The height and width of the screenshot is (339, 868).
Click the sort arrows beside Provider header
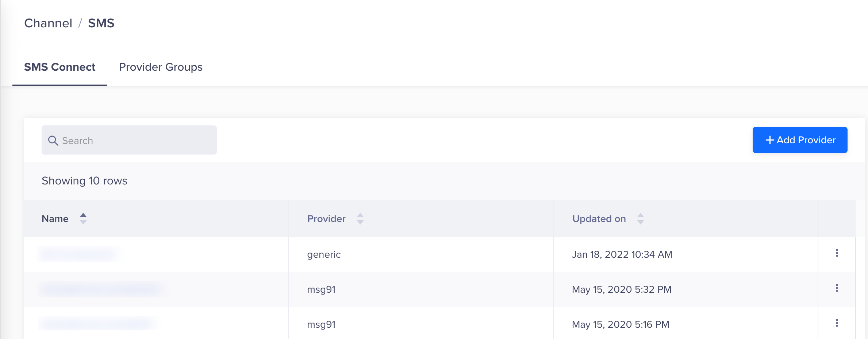(x=360, y=218)
